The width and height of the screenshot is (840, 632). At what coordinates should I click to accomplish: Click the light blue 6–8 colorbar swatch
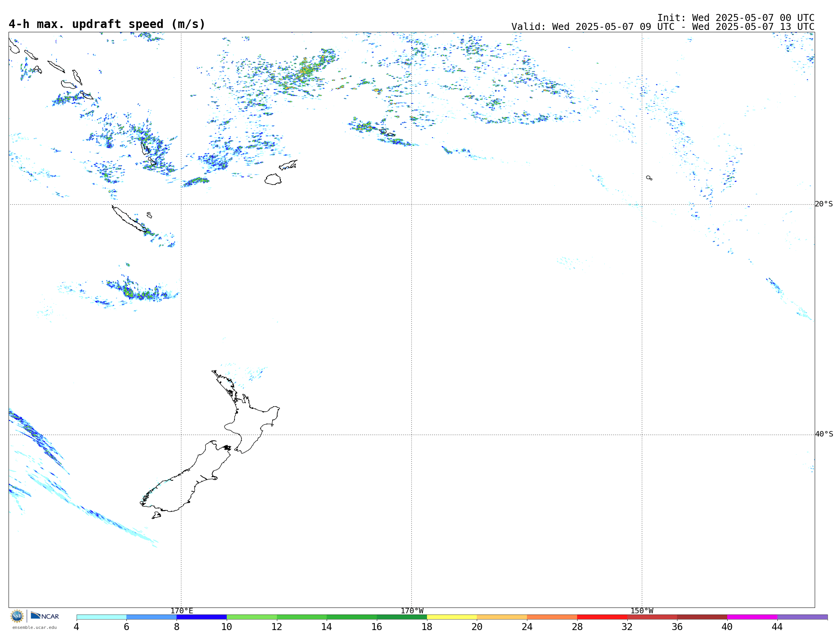click(152, 617)
